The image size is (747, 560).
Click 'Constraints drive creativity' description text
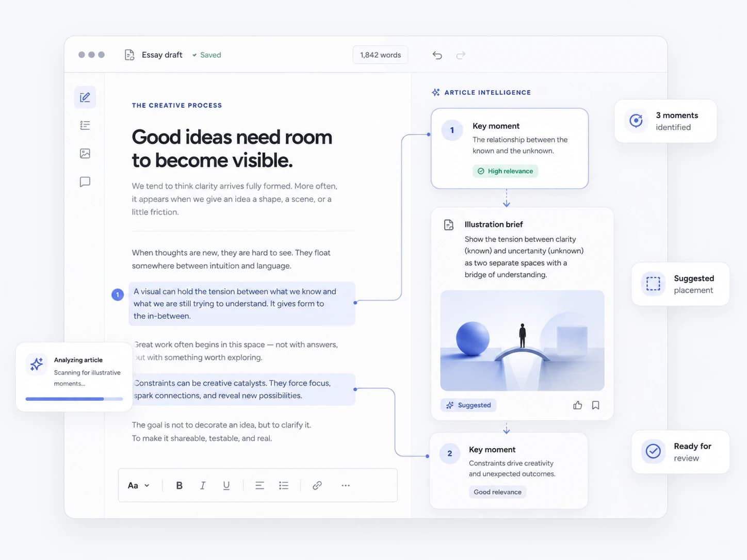tap(512, 469)
